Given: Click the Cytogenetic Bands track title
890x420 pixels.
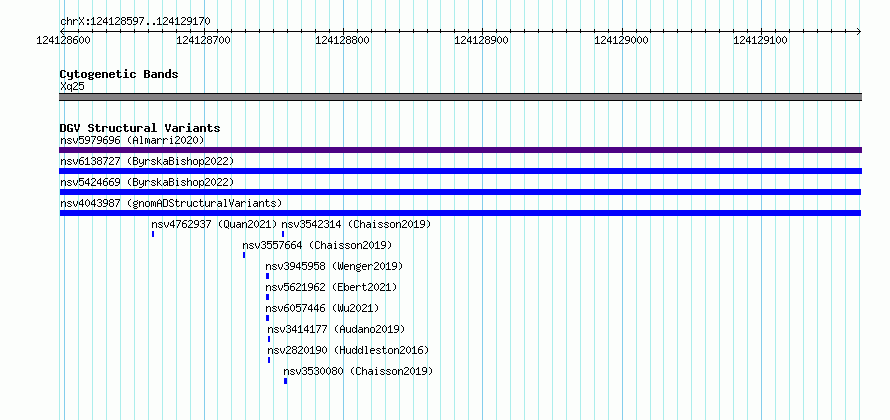Looking at the screenshot, I should pyautogui.click(x=119, y=74).
